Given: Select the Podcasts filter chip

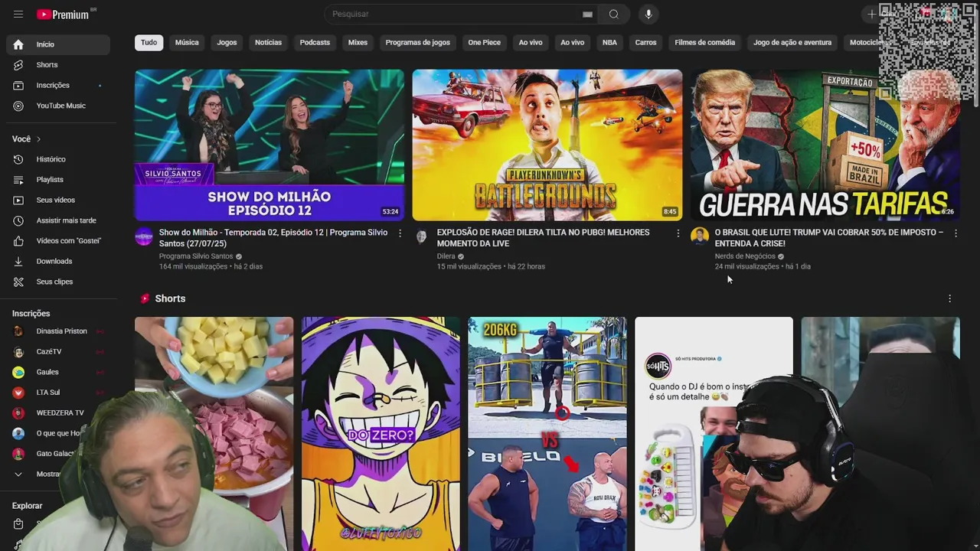Looking at the screenshot, I should [x=315, y=43].
